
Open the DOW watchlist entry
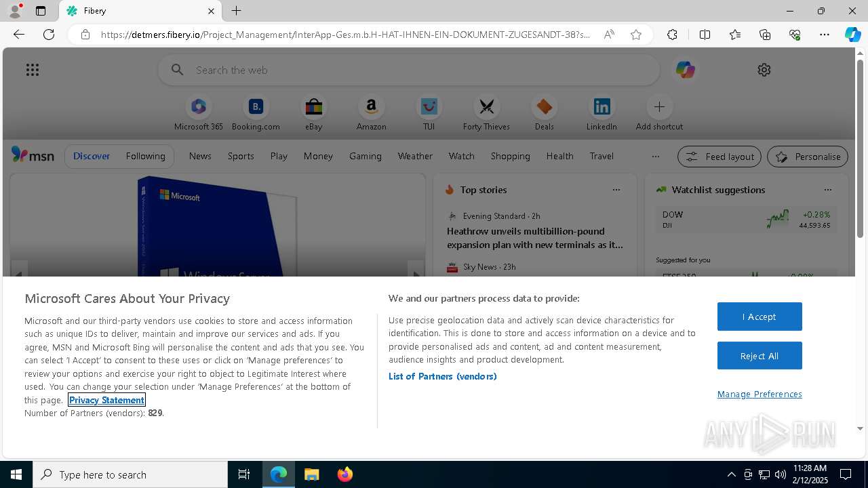[x=746, y=219]
